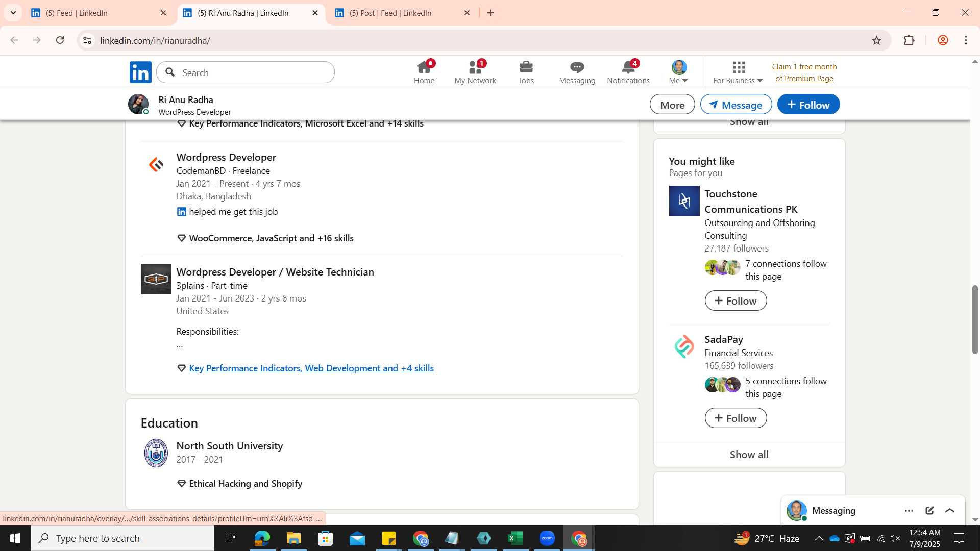Image resolution: width=980 pixels, height=551 pixels.
Task: View site information icon
Action: pyautogui.click(x=87, y=40)
